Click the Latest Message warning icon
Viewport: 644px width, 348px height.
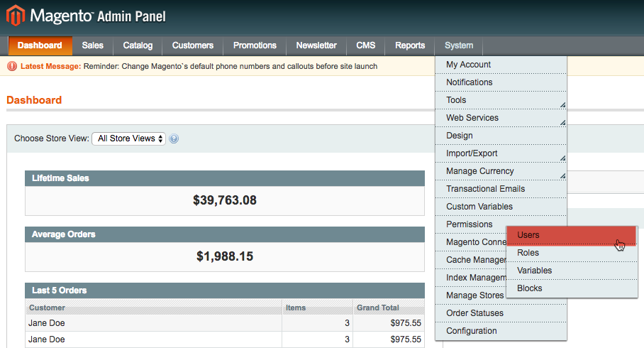tap(12, 66)
